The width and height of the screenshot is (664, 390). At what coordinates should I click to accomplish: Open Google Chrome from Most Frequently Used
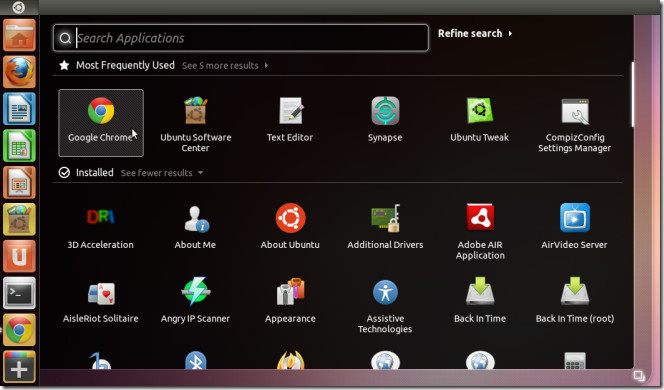pyautogui.click(x=101, y=122)
